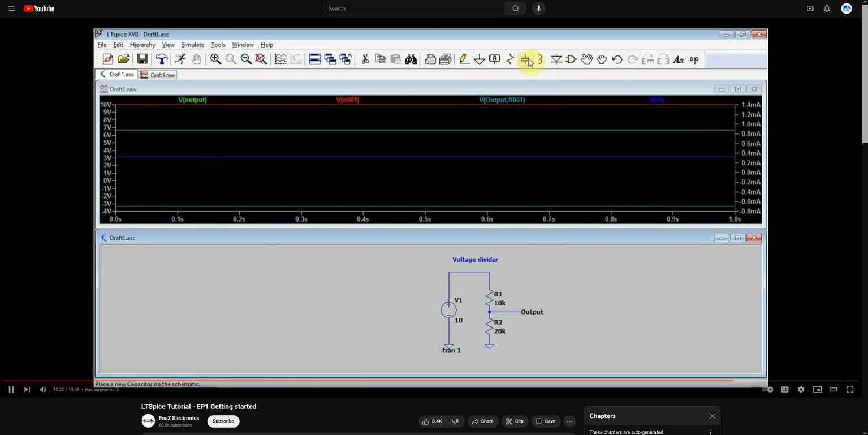Cascade windows using the cascade icon
The image size is (868, 435).
(x=330, y=59)
